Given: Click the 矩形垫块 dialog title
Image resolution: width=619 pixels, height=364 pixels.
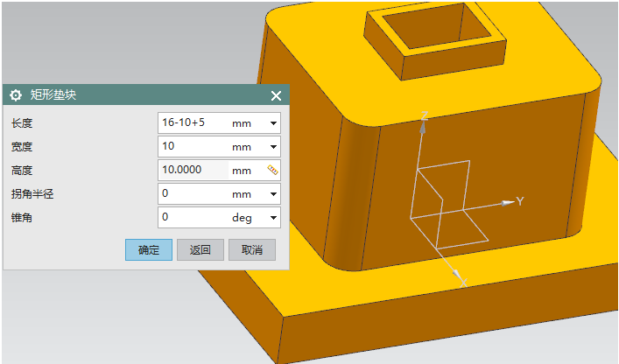Looking at the screenshot, I should pos(53,94).
